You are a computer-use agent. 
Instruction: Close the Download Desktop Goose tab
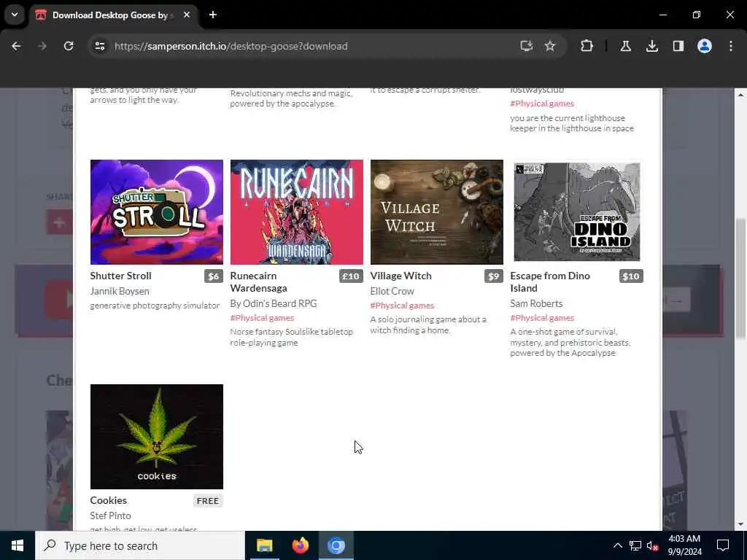tap(187, 15)
